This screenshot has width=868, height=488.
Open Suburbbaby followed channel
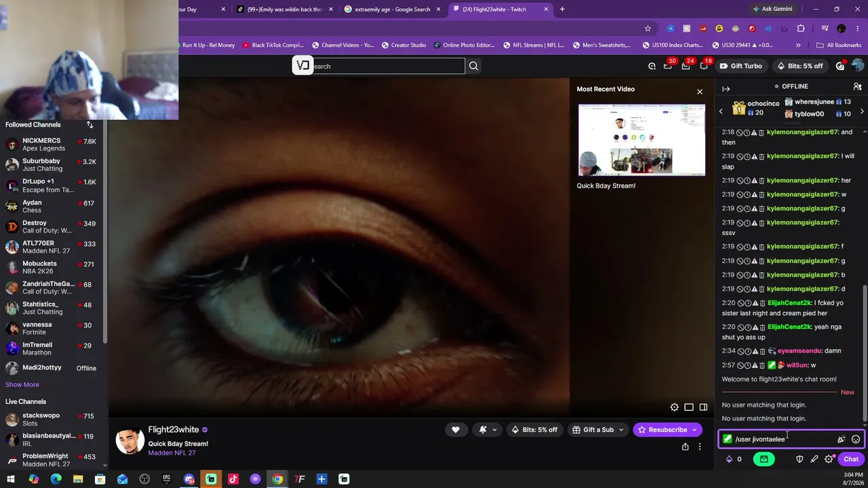[x=52, y=165]
